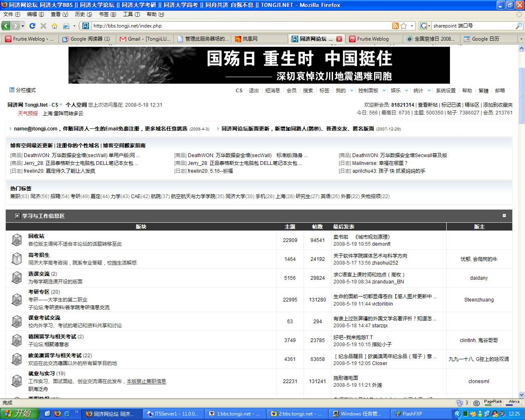525x420 pixels.
Task: Click the Windows 开始 start button
Action: coord(19,414)
